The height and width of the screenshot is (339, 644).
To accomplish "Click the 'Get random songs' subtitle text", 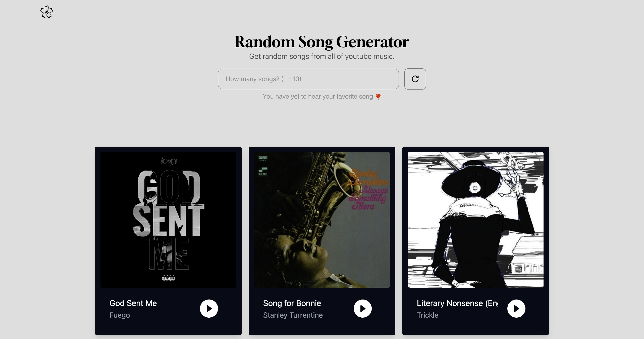I will click(322, 56).
